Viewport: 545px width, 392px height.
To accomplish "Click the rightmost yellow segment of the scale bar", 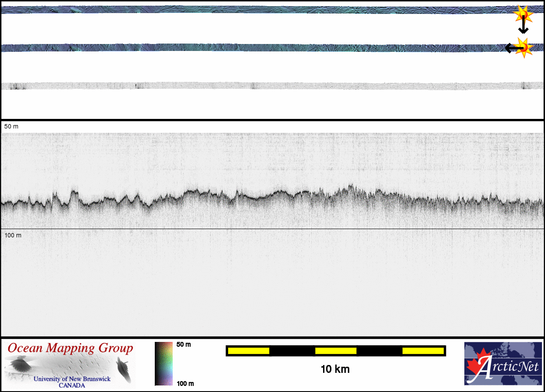I will 423,351.
